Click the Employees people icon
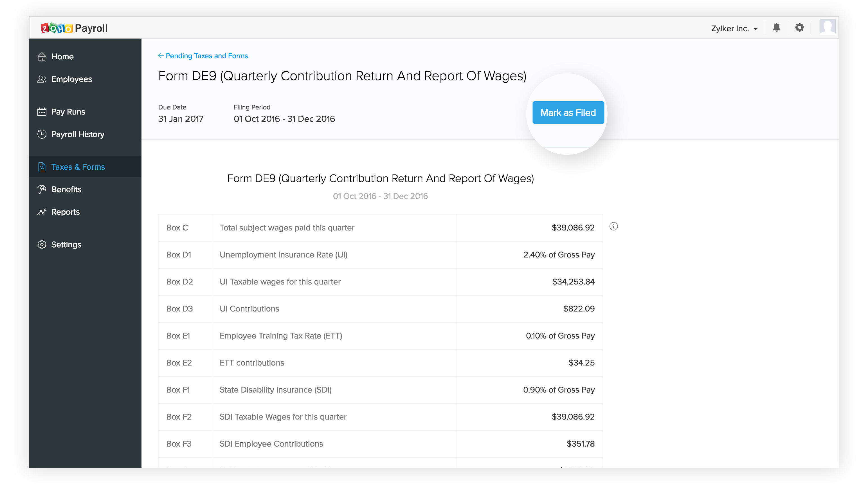The image size is (868, 484). (42, 79)
